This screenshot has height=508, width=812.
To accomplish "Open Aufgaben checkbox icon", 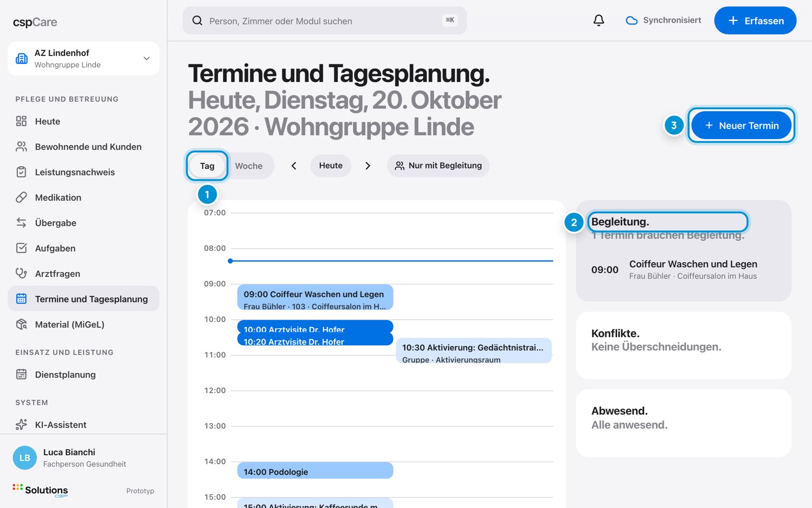I will coord(21,248).
